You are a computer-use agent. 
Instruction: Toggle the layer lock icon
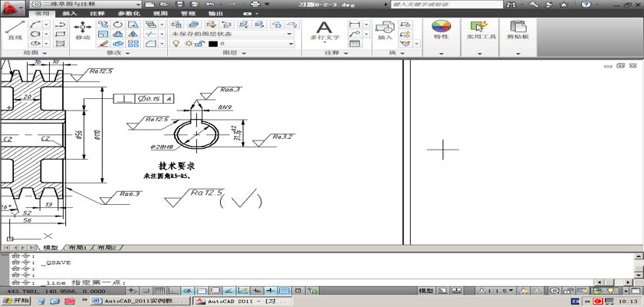197,44
